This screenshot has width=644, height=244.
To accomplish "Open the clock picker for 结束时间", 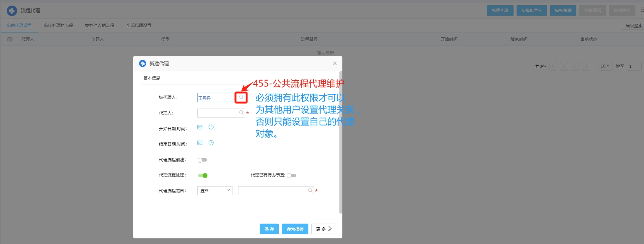I will [x=211, y=143].
